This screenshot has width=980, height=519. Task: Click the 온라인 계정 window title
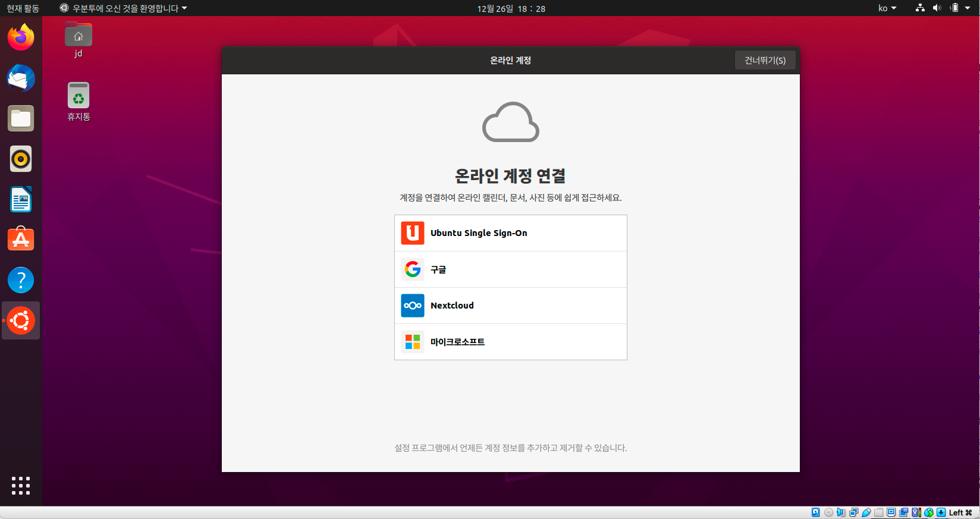point(510,60)
